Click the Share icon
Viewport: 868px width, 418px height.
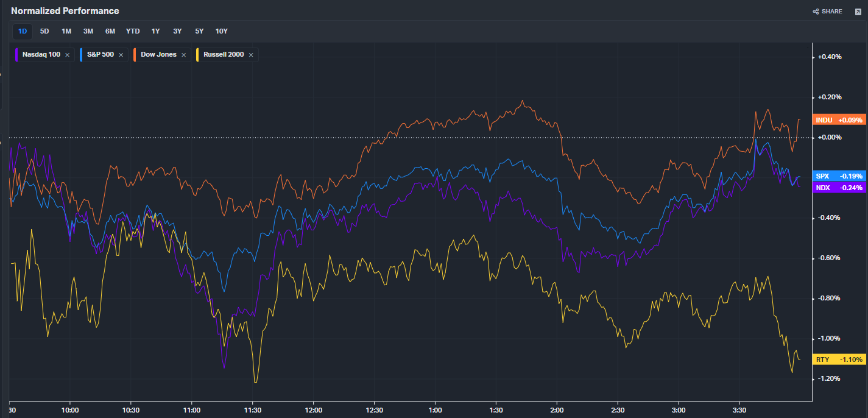click(816, 12)
